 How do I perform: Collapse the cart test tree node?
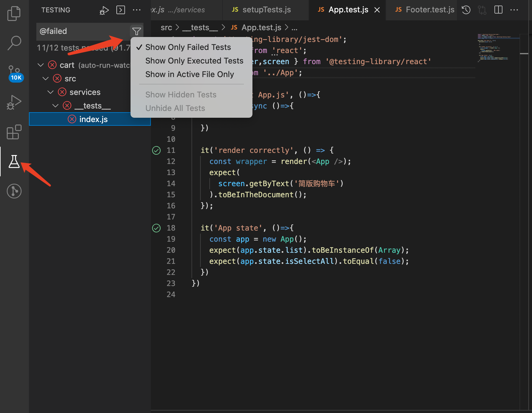click(41, 65)
